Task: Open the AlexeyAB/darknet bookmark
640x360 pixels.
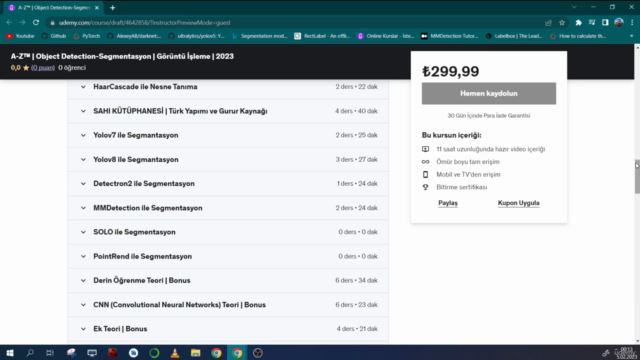Action: tap(134, 36)
